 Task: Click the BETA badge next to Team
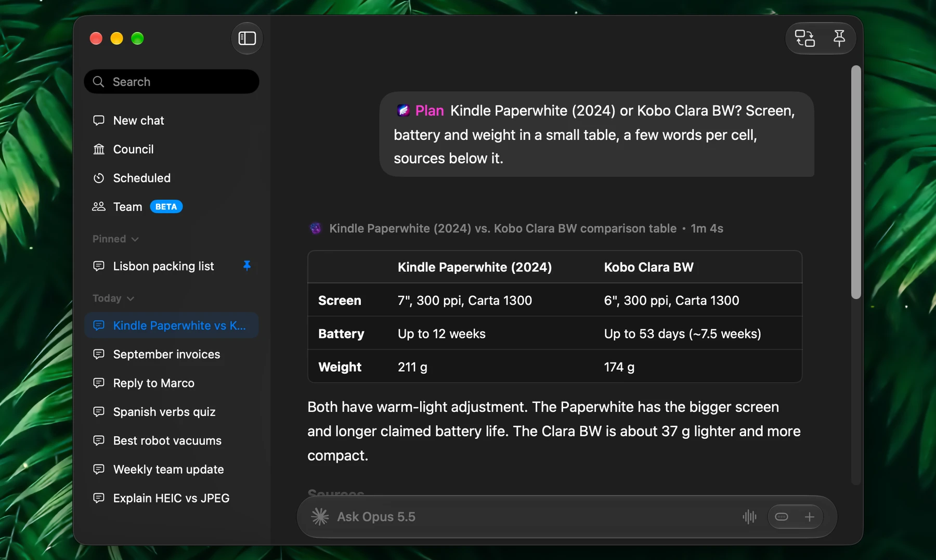(166, 206)
